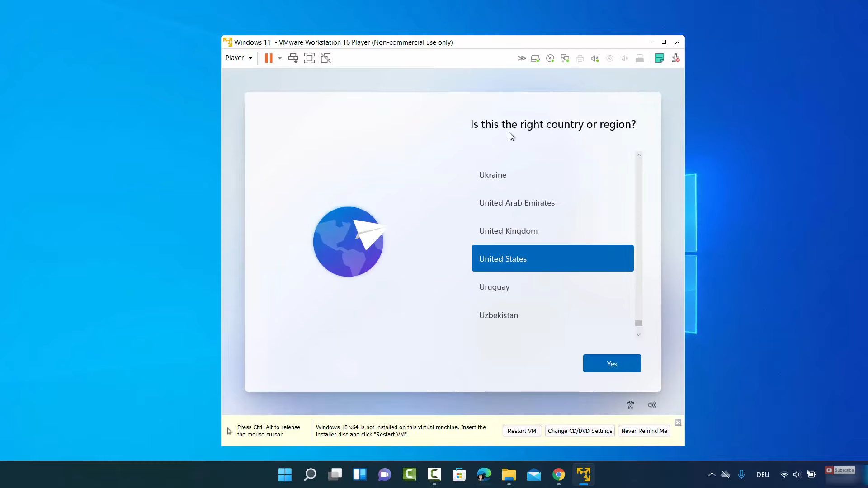Click the sound card device icon
This screenshot has height=488, width=868.
click(x=594, y=58)
